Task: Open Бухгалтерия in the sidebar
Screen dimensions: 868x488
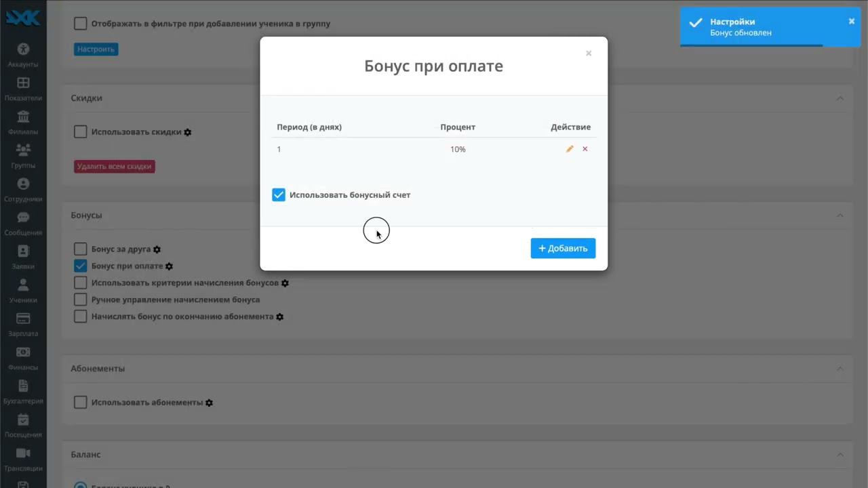Action: (x=23, y=392)
